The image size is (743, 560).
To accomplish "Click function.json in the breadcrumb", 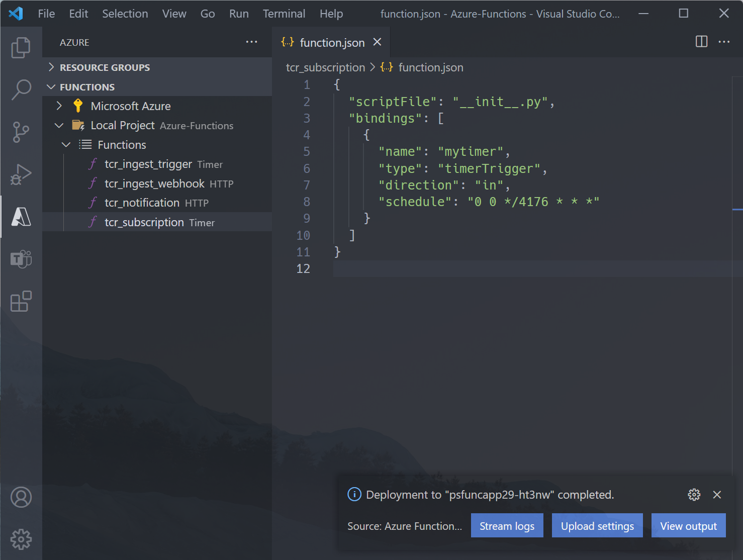I will pyautogui.click(x=431, y=67).
